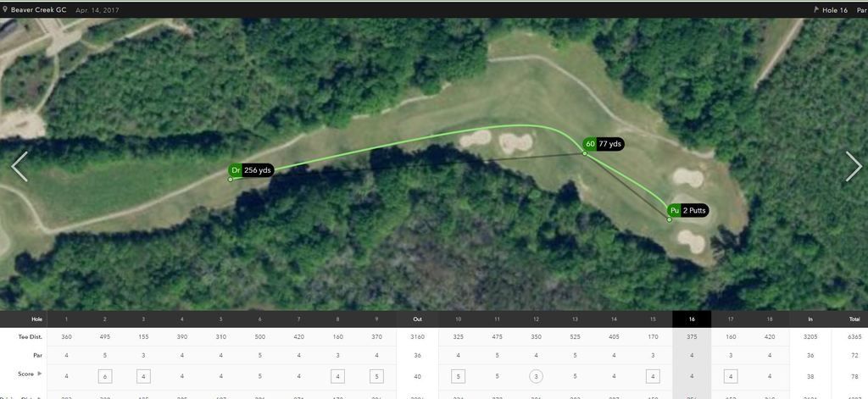Click the 2 Putts label
The height and width of the screenshot is (399, 868).
[x=694, y=210]
